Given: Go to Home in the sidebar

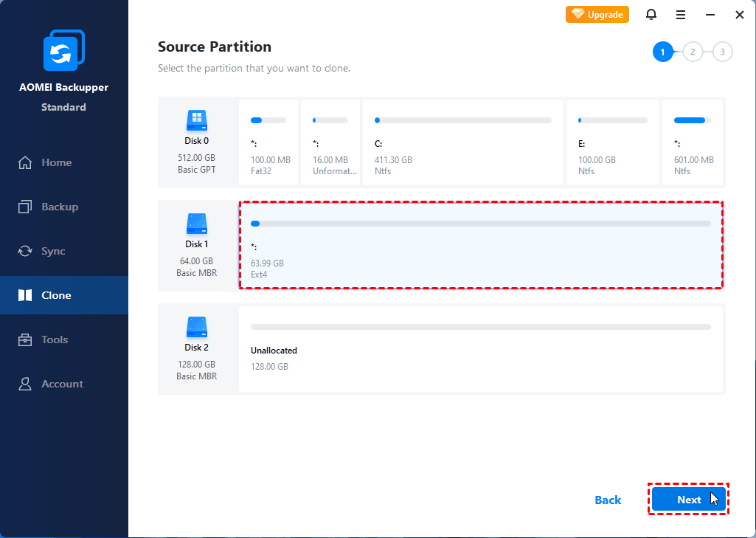Looking at the screenshot, I should 56,162.
